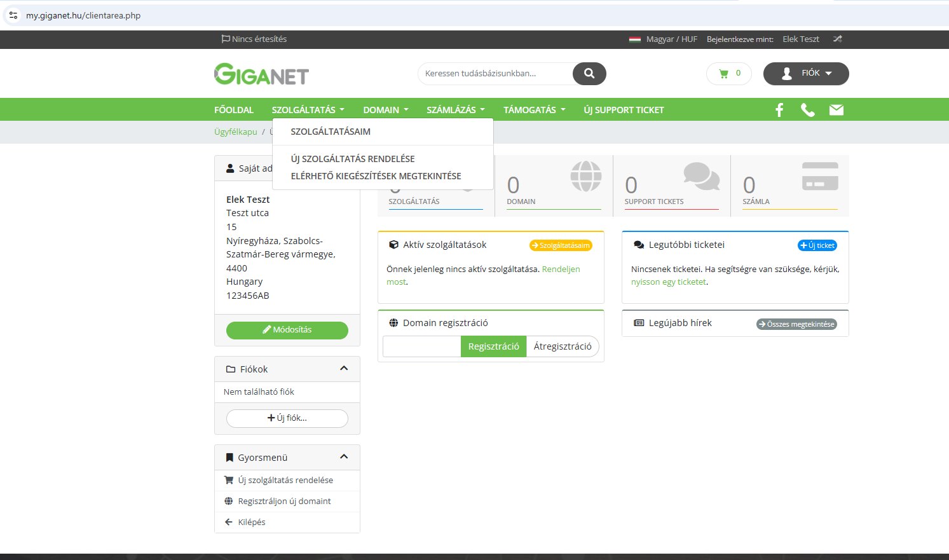This screenshot has height=560, width=949.
Task: Click the magnifying glass search button
Action: click(589, 74)
